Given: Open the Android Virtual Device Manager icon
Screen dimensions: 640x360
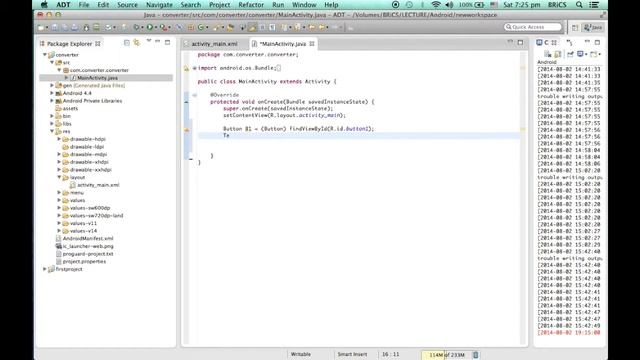Looking at the screenshot, I should [x=96, y=27].
